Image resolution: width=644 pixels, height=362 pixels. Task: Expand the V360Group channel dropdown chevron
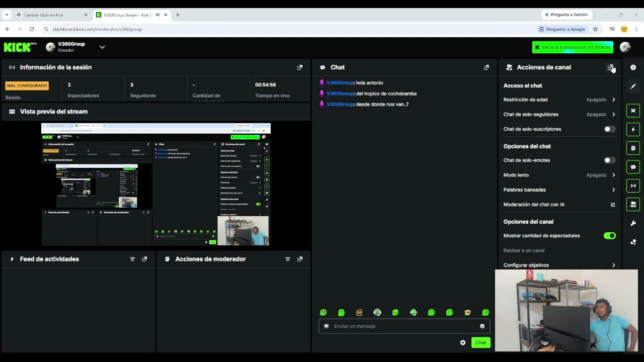click(102, 47)
